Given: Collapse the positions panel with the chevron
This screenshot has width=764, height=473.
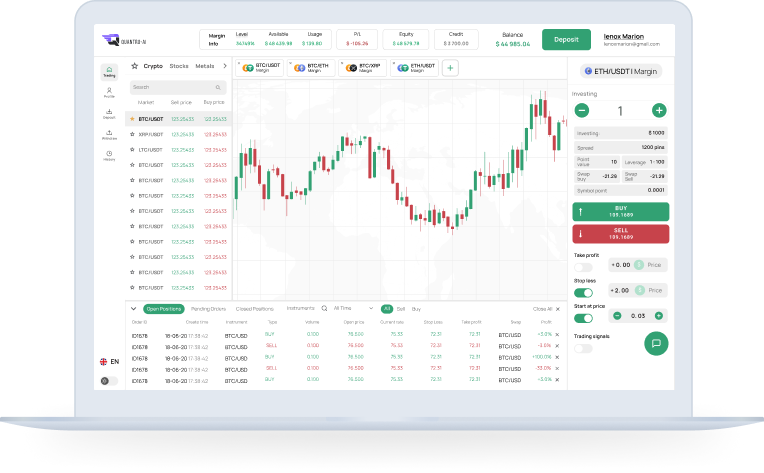Looking at the screenshot, I should 135,309.
